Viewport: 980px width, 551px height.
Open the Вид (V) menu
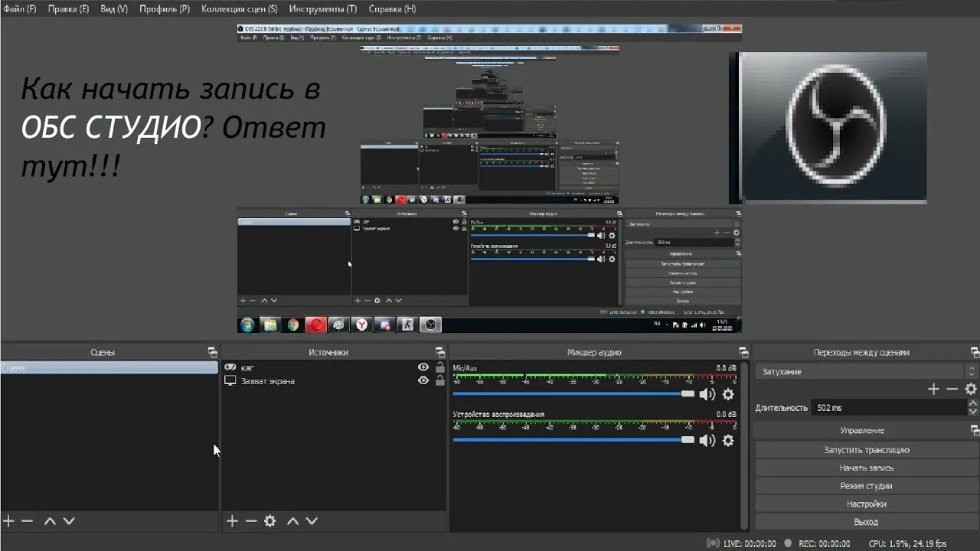click(114, 9)
